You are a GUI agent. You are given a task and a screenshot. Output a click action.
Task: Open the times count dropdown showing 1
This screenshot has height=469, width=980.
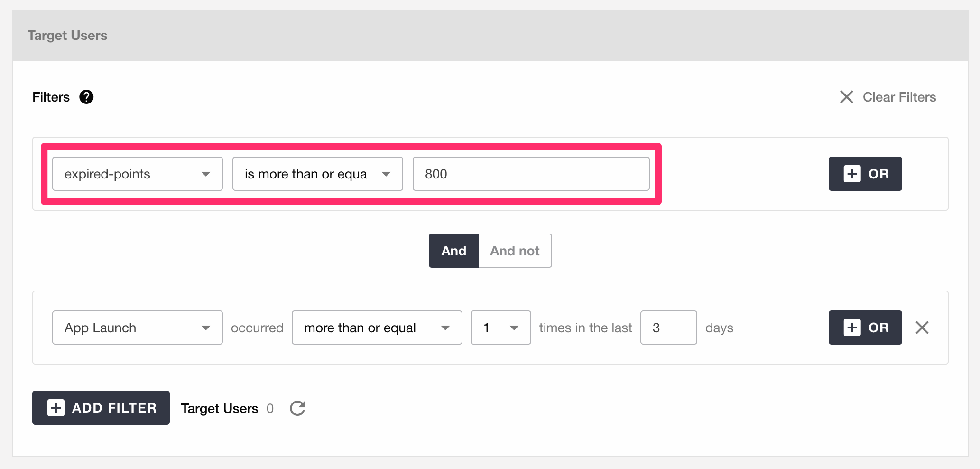[x=500, y=328]
